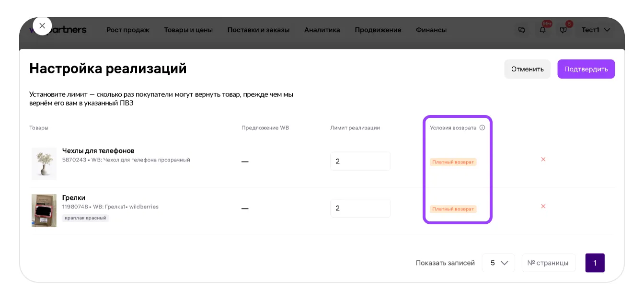
Task: Open the Товары и цены menu
Action: point(188,30)
